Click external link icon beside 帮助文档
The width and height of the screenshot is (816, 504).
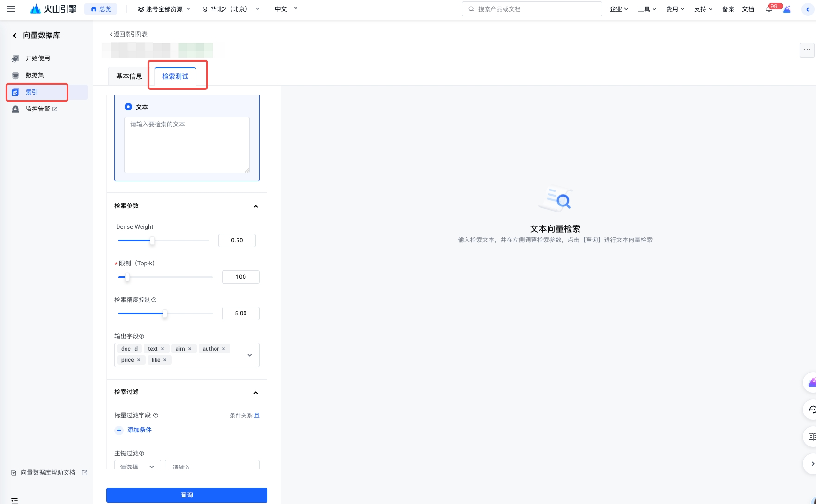[x=85, y=473]
